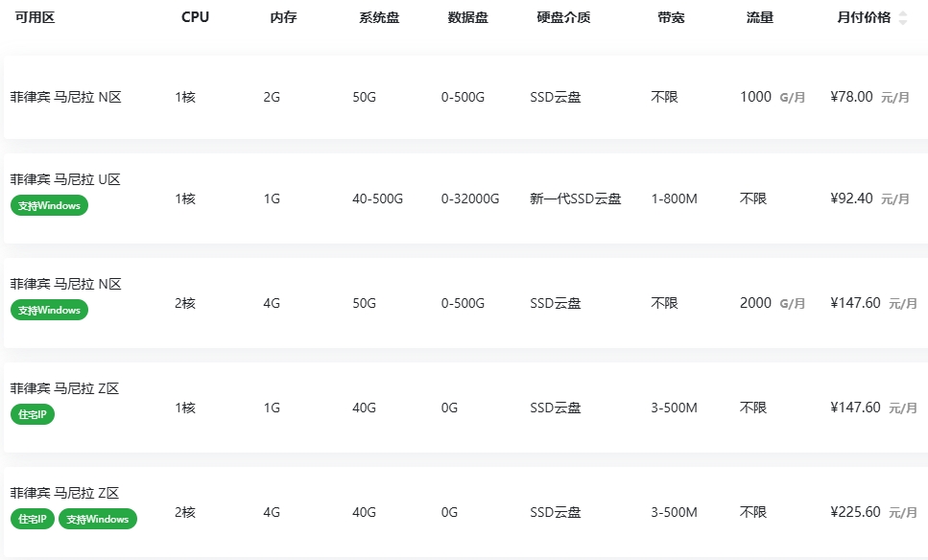928x560 pixels.
Task: Click the 流量 column header
Action: pos(760,17)
